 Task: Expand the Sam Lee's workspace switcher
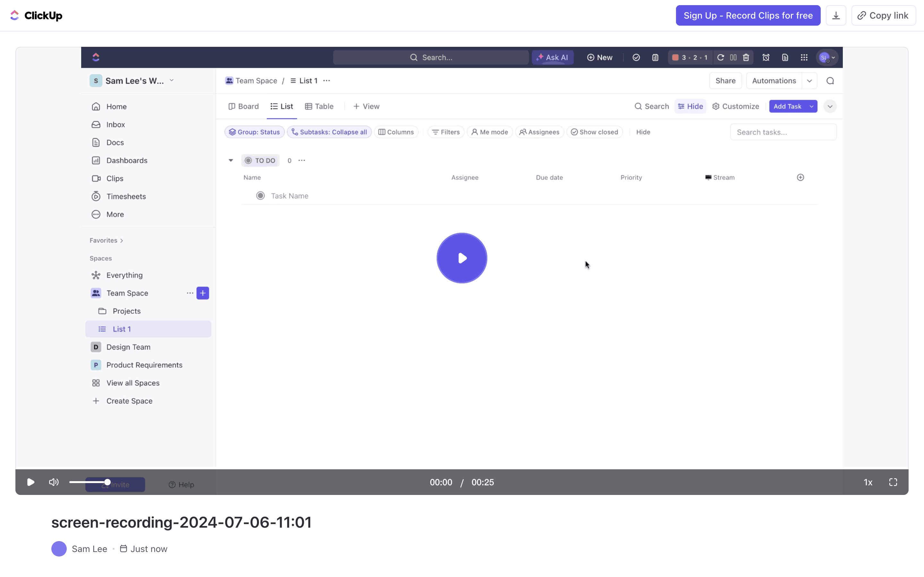point(172,80)
